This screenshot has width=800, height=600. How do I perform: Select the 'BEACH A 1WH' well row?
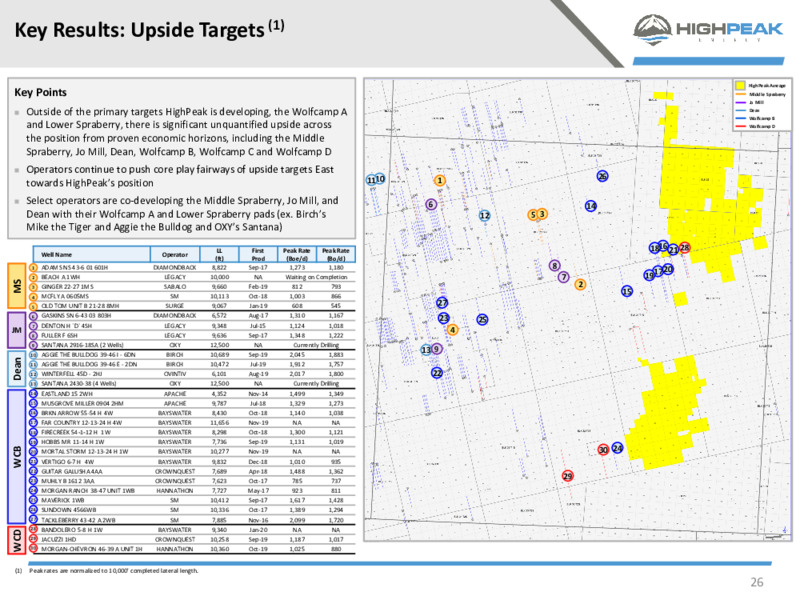[x=194, y=277]
